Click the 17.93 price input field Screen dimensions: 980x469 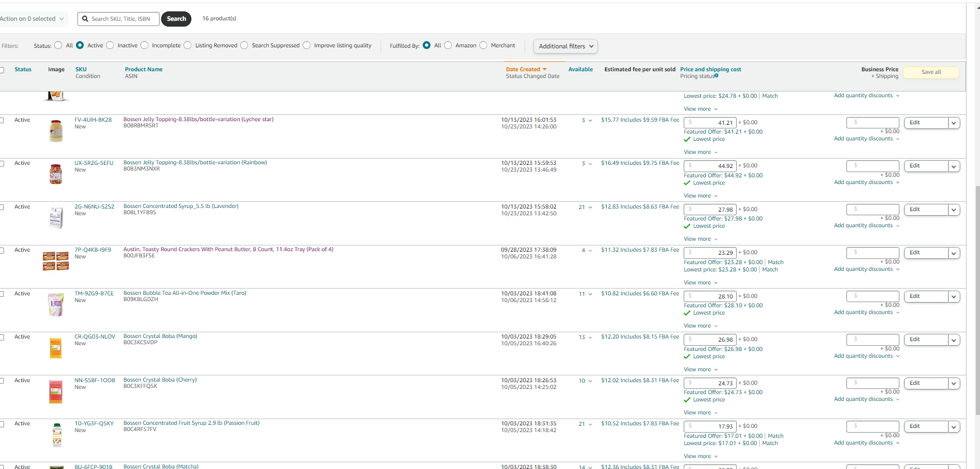point(710,426)
